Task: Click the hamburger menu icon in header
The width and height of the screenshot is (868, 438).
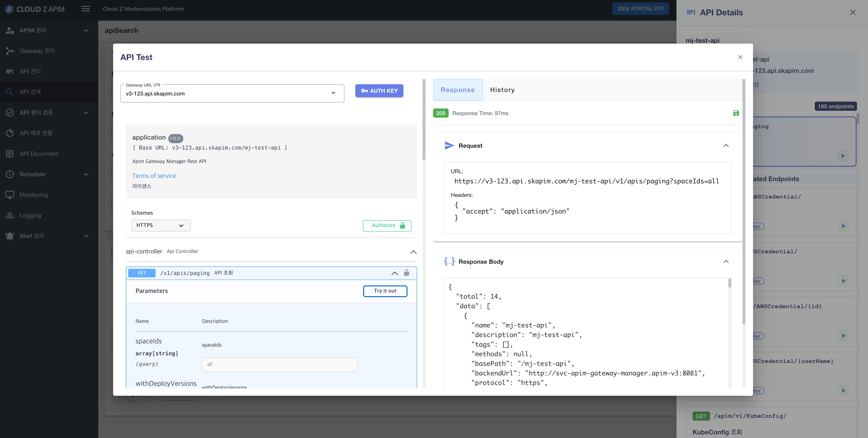Action: click(85, 9)
